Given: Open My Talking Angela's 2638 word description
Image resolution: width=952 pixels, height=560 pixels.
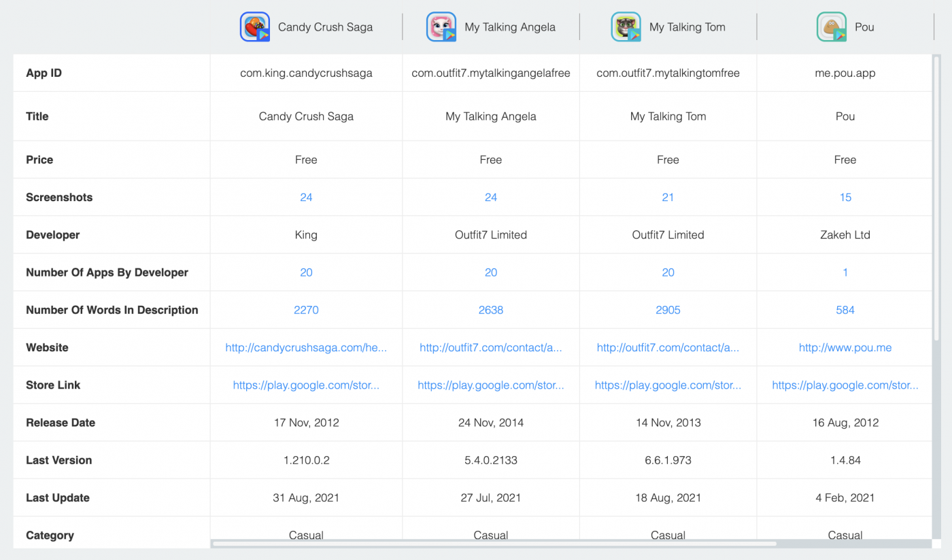Looking at the screenshot, I should coord(491,310).
